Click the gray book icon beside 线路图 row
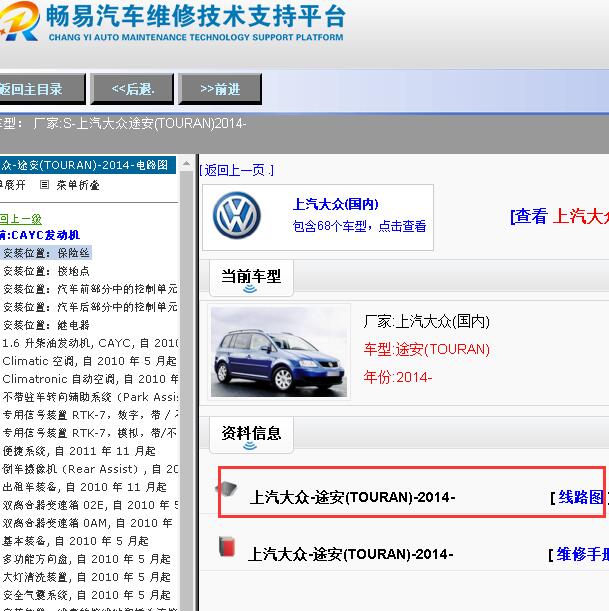The width and height of the screenshot is (609, 611). click(227, 489)
